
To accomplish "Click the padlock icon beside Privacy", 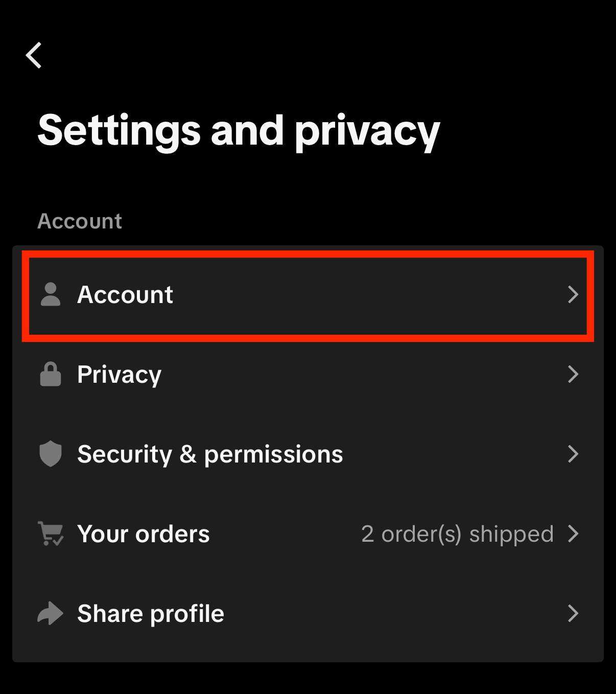I will pyautogui.click(x=51, y=374).
